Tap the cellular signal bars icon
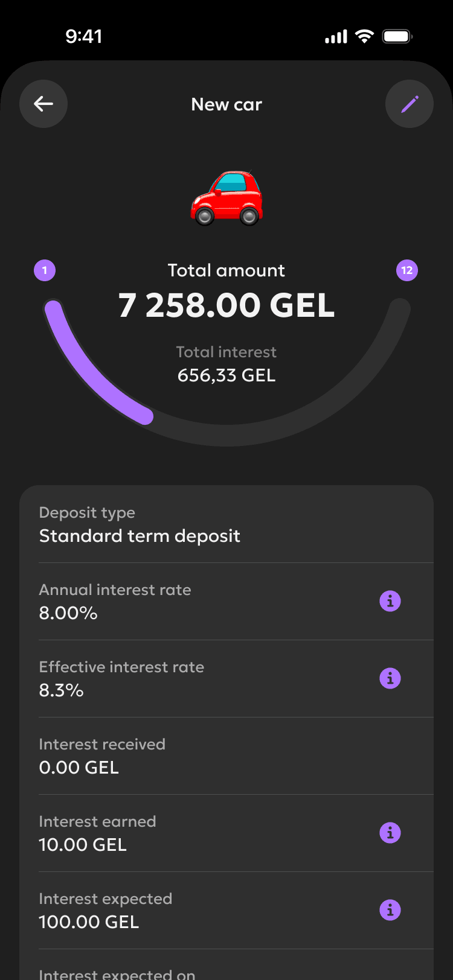This screenshot has height=980, width=453. (x=336, y=37)
